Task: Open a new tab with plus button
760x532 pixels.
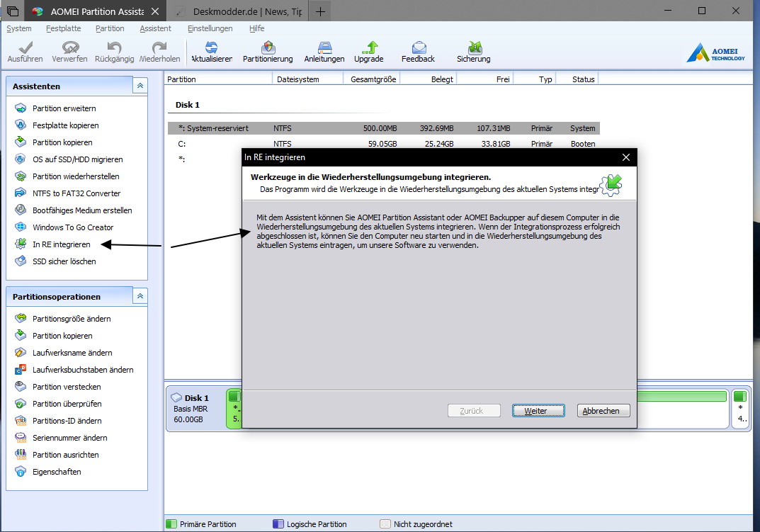Action: 320,11
